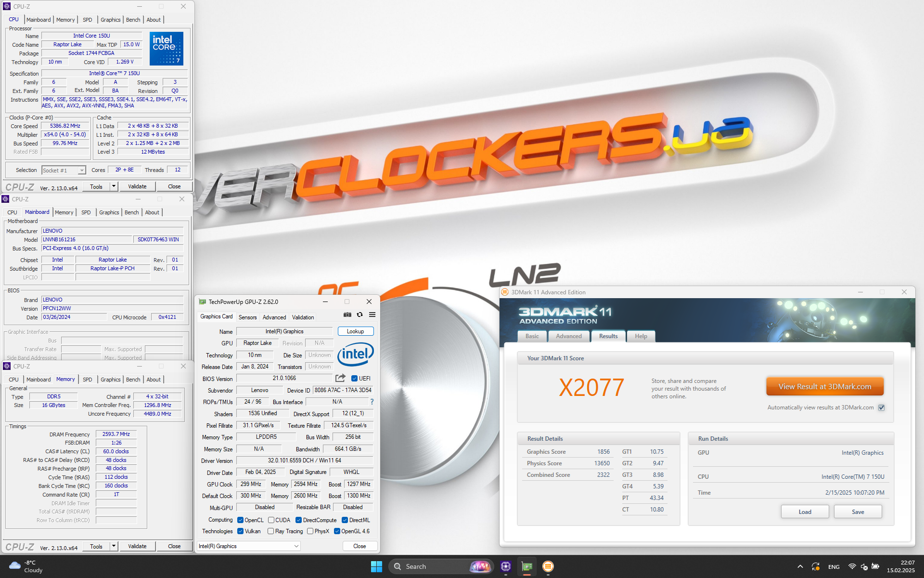Click the GPU-Z screenshot camera icon
This screenshot has width=924, height=578.
(347, 315)
